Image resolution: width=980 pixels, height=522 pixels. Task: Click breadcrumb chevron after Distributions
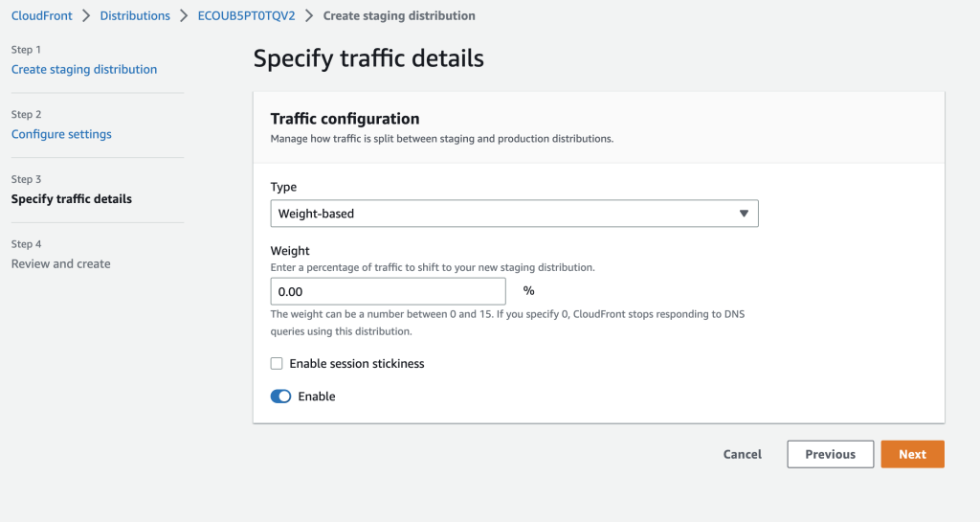tap(184, 16)
